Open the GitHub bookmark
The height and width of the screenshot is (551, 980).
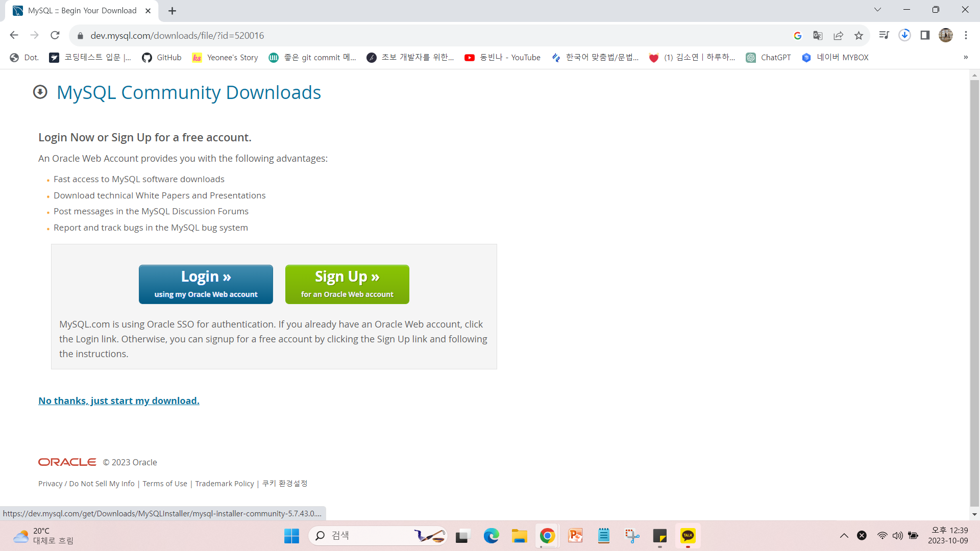tap(161, 58)
